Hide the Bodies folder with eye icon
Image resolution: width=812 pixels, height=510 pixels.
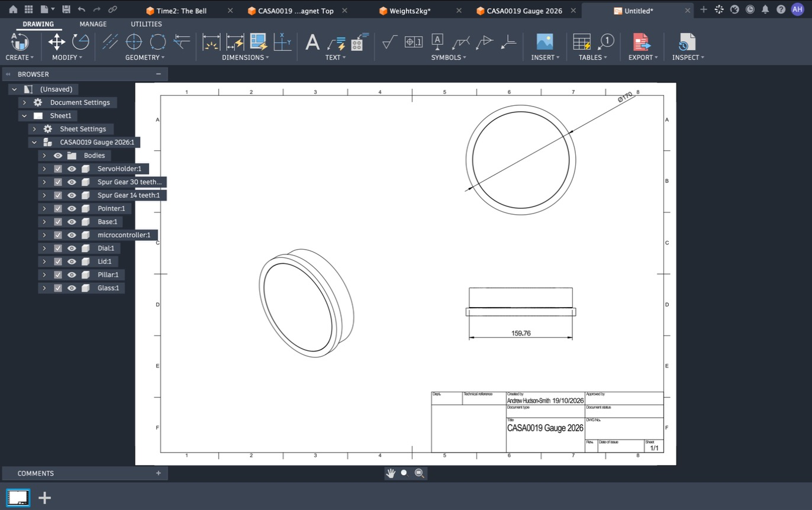click(x=58, y=156)
